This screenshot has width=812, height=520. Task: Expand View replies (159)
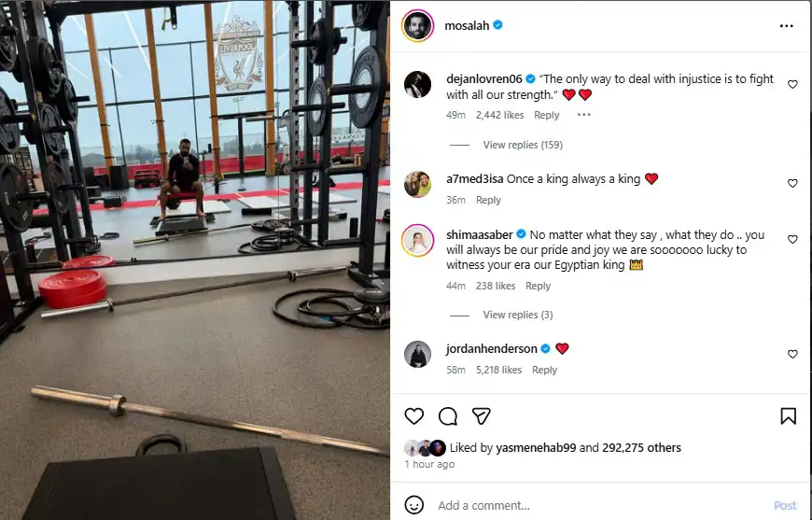pyautogui.click(x=523, y=145)
